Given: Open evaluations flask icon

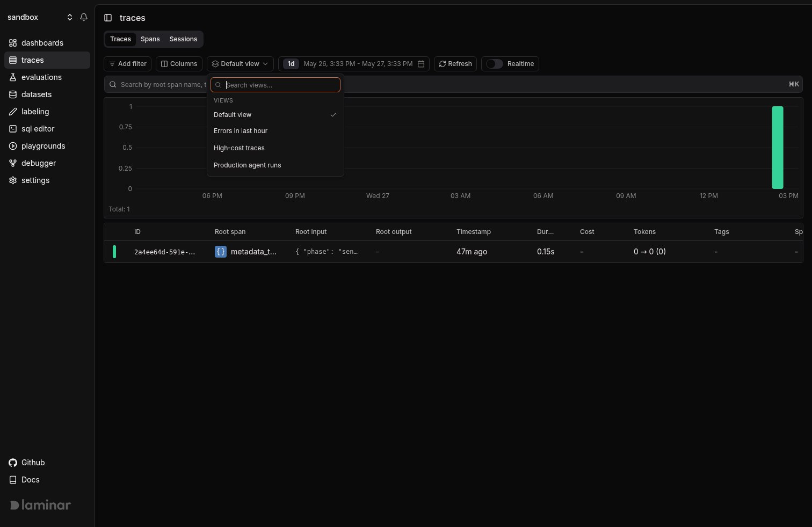Looking at the screenshot, I should tap(13, 77).
